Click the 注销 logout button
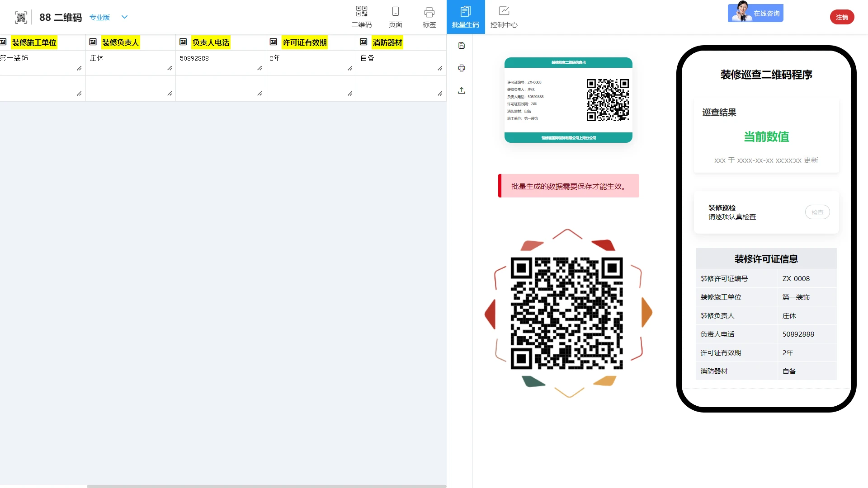This screenshot has width=868, height=488. click(x=842, y=17)
